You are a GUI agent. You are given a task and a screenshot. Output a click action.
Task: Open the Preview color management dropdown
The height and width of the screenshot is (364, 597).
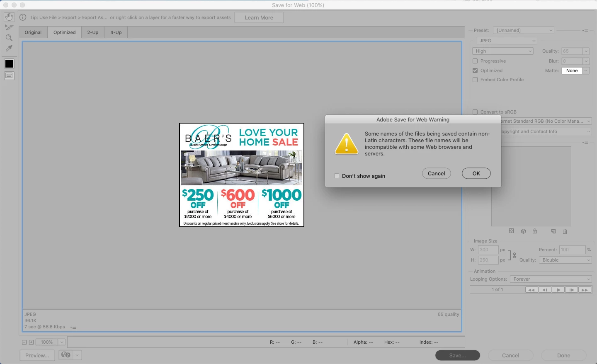[546, 121]
